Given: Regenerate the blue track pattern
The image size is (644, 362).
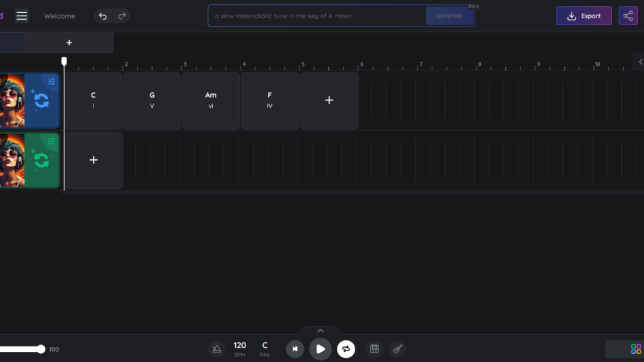Looking at the screenshot, I should [41, 101].
